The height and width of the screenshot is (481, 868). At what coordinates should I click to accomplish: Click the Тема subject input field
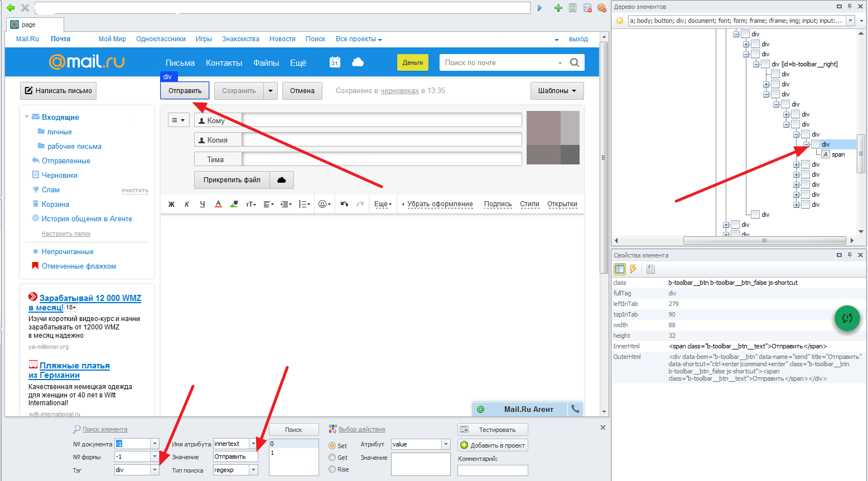(x=382, y=159)
